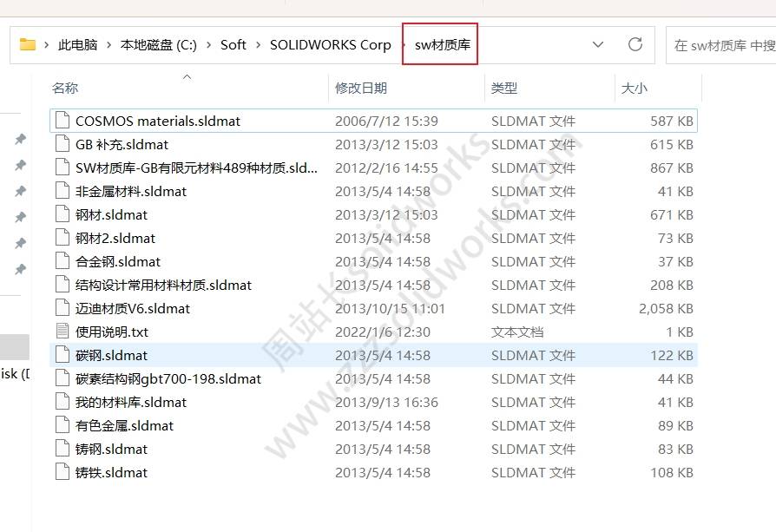Viewport: 776px width, 532px height.
Task: Navigate to 本地磁盘 (C:) breadcrumb
Action: point(158,45)
